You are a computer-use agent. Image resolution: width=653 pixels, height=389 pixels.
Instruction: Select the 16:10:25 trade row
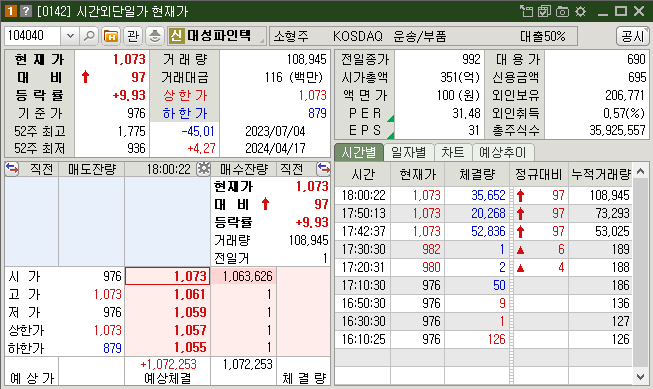pyautogui.click(x=484, y=339)
